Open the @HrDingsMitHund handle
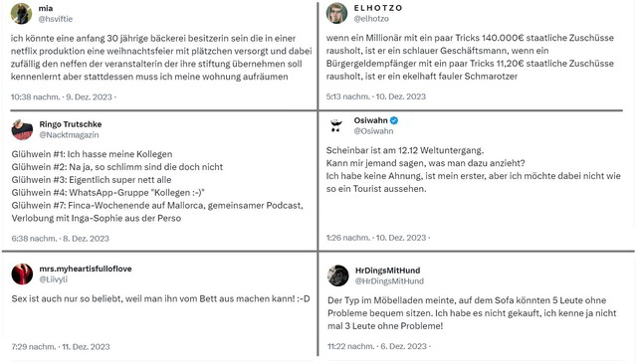The image size is (637, 364). pos(389,280)
